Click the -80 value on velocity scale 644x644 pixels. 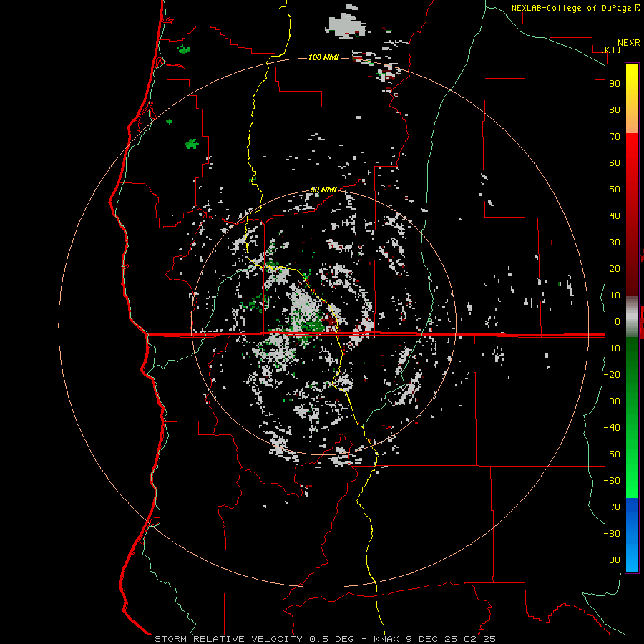612,534
